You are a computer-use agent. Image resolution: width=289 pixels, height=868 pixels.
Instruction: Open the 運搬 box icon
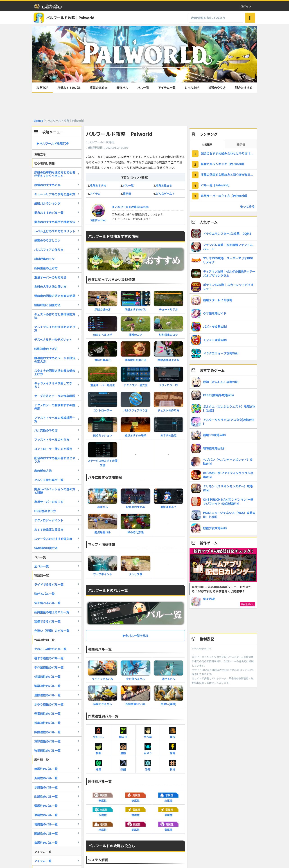pyautogui.click(x=123, y=747)
